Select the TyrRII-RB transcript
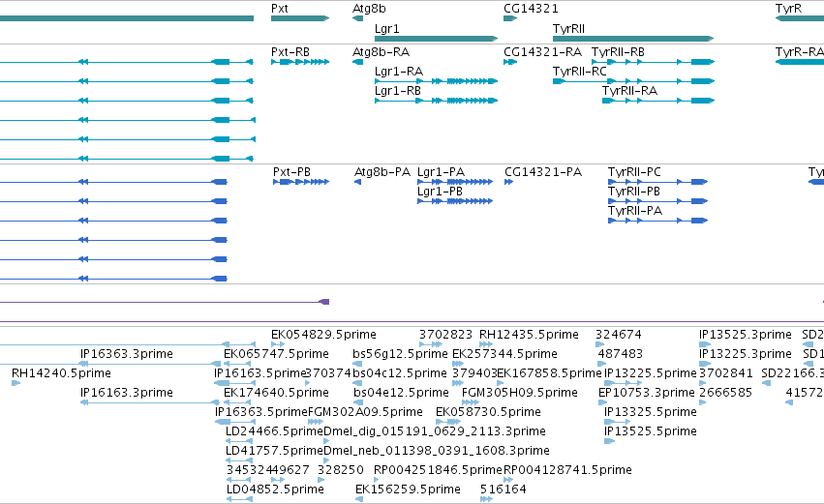This screenshot has height=504, width=824. 654,62
